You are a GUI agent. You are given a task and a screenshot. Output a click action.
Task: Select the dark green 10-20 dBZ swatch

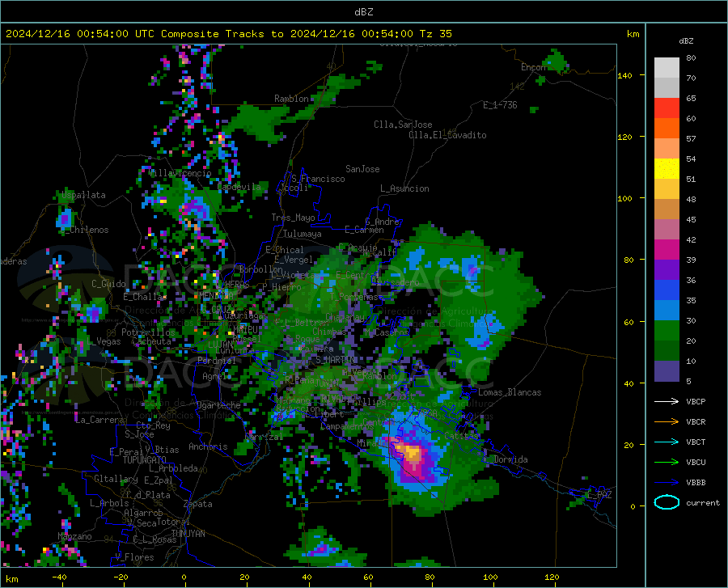667,351
